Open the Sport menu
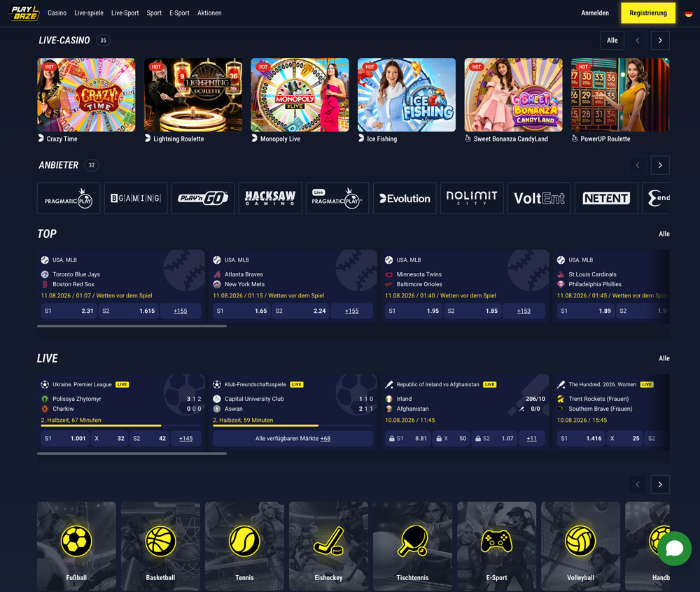 coord(154,13)
